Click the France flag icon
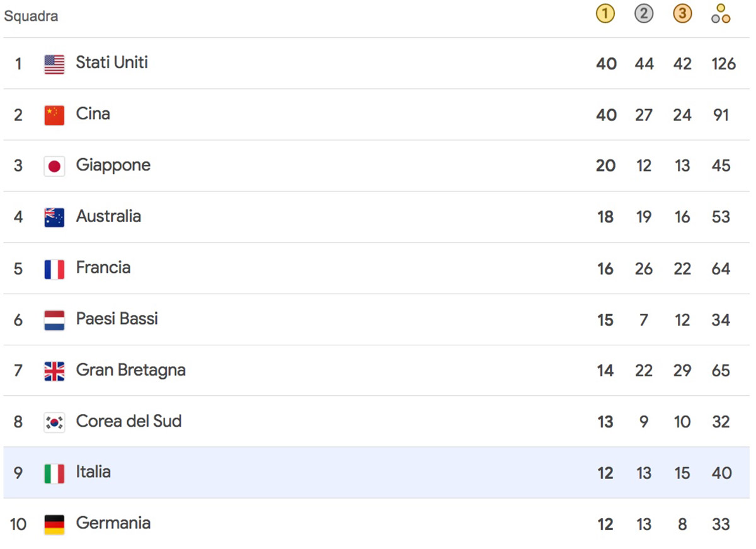 pyautogui.click(x=54, y=268)
